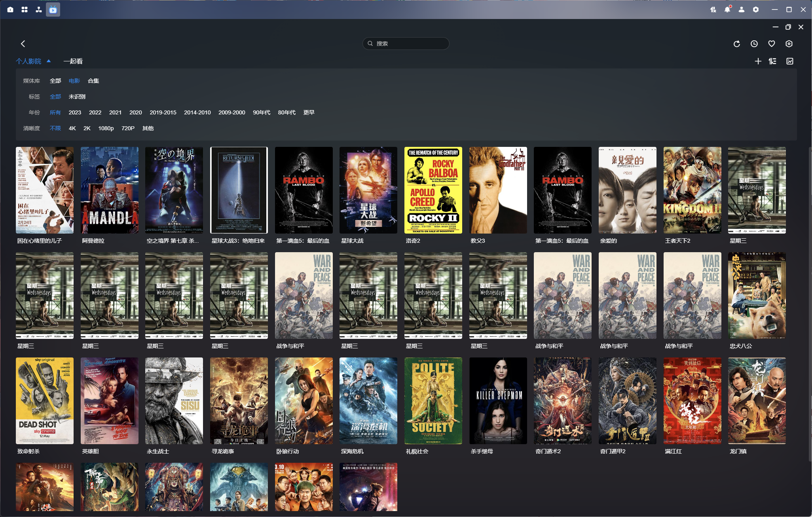Open the 王者天下2 movie poster
The height and width of the screenshot is (517, 812).
point(692,190)
